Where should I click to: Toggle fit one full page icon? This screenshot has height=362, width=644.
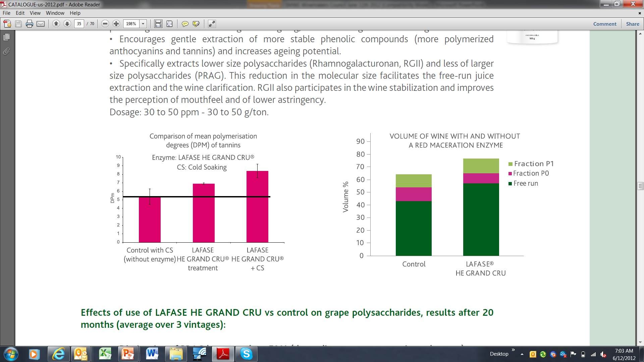tap(169, 24)
